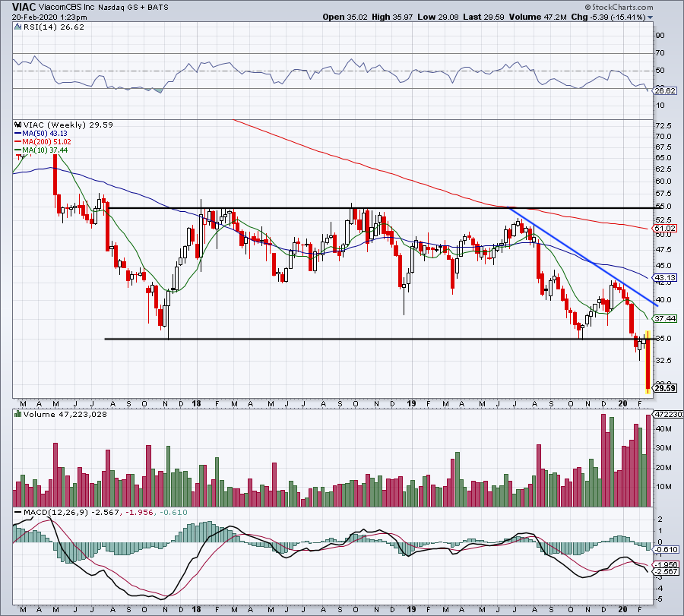
Task: Click the Chg -5.39 (-15.41%) value
Action: tap(608, 17)
